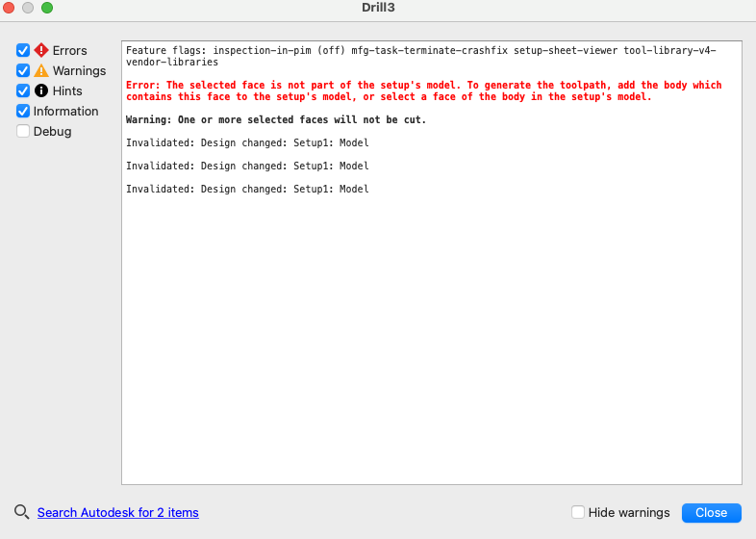
Task: Click the orange Warnings triangle icon
Action: point(41,70)
